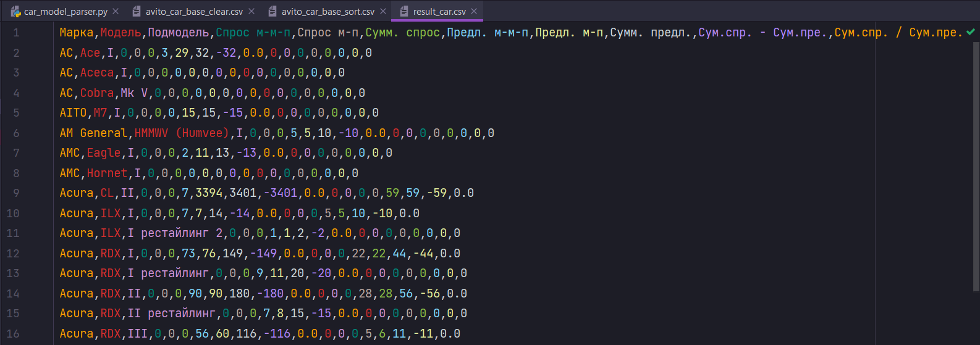Click the Cobra model text on line 4
This screenshot has width=980, height=345.
coord(97,93)
